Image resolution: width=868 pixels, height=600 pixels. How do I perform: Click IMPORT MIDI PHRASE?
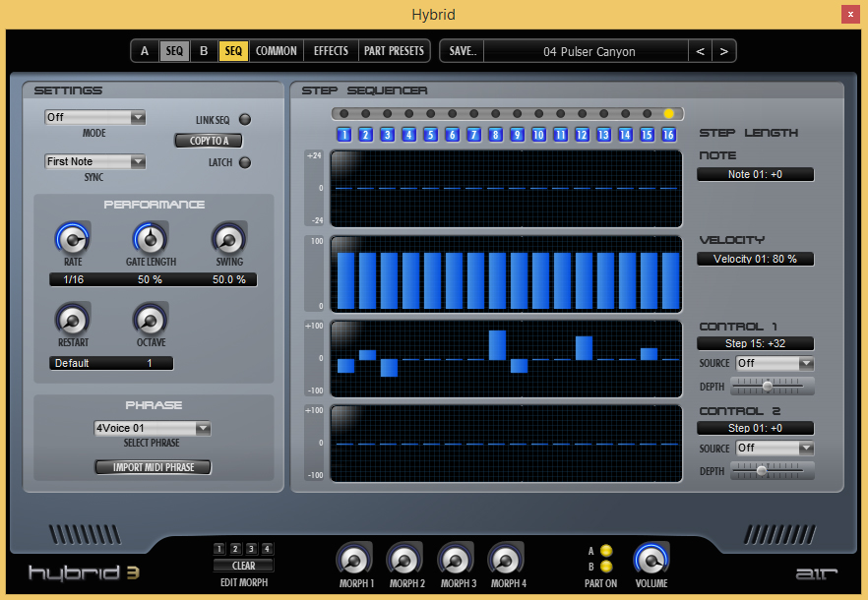pyautogui.click(x=153, y=466)
